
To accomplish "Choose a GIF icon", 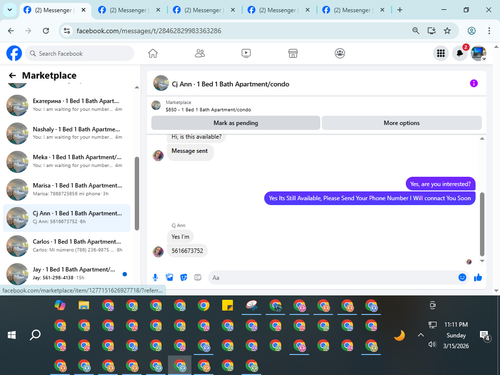I will tap(198, 277).
